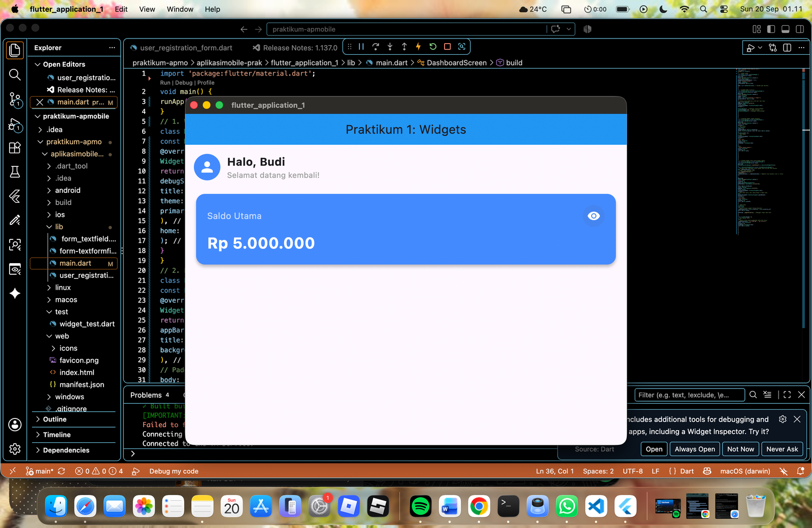The width and height of the screenshot is (812, 528).
Task: Open Manage gear in activity bar
Action: pyautogui.click(x=15, y=449)
